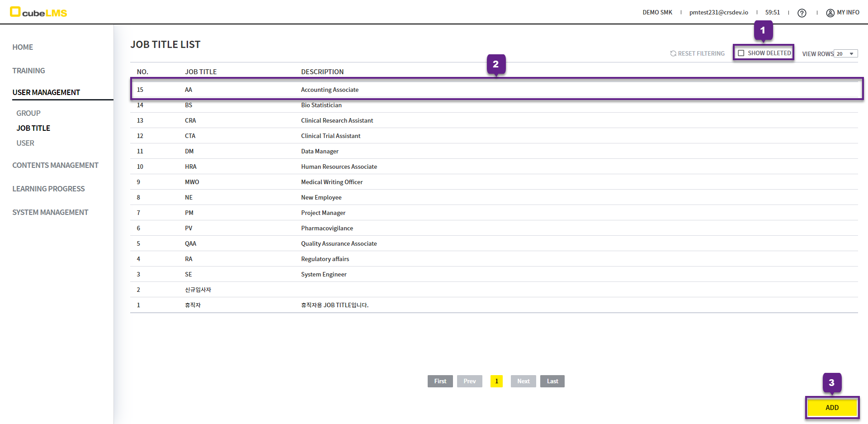The width and height of the screenshot is (868, 424).
Task: Go to Home in sidebar
Action: pos(23,47)
